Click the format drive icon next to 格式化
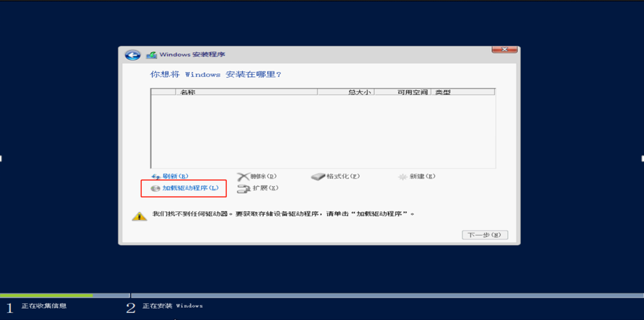The height and width of the screenshot is (320, 644). coord(318,177)
